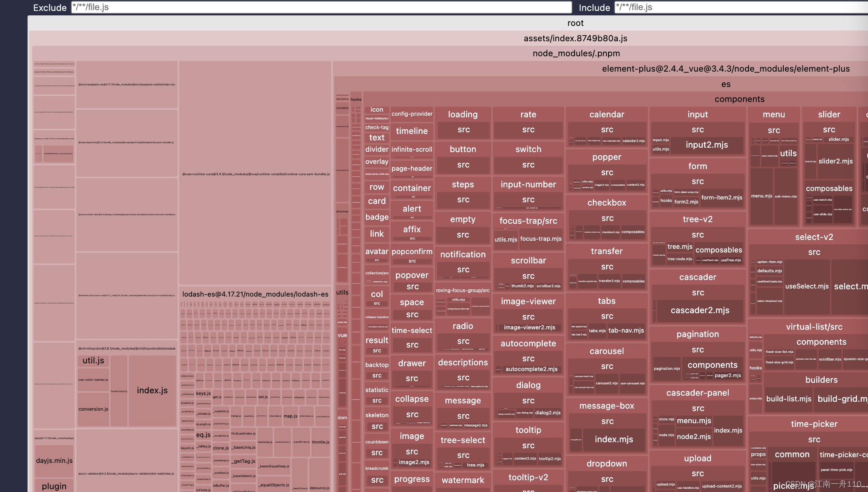Select the 'cascader-panel' component header
Screen dimensions: 868x492
pyautogui.click(x=698, y=393)
